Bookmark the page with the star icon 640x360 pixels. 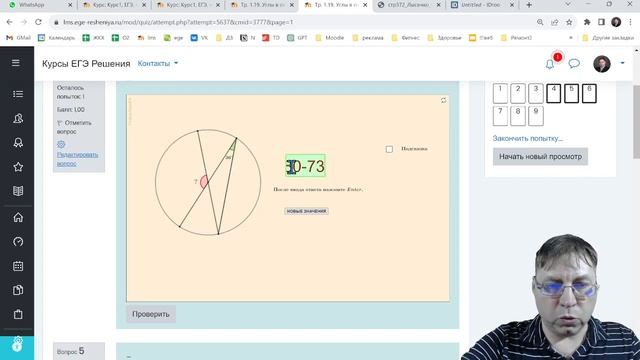[569, 22]
